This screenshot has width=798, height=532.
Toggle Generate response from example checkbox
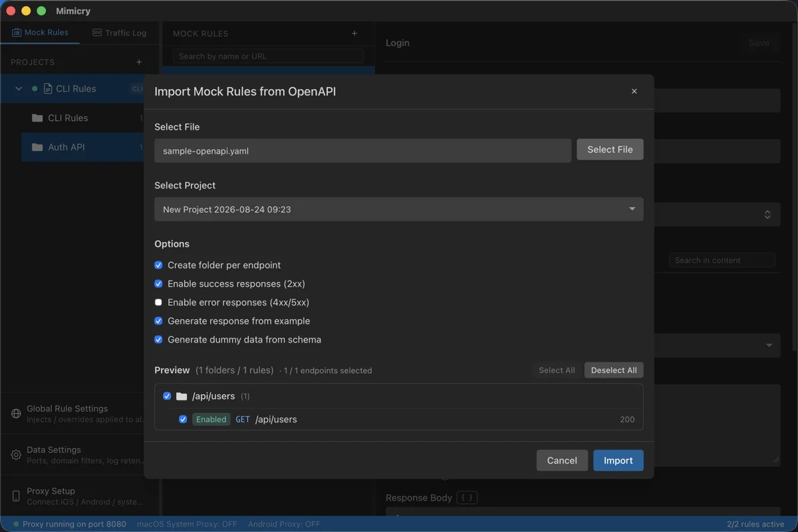158,321
